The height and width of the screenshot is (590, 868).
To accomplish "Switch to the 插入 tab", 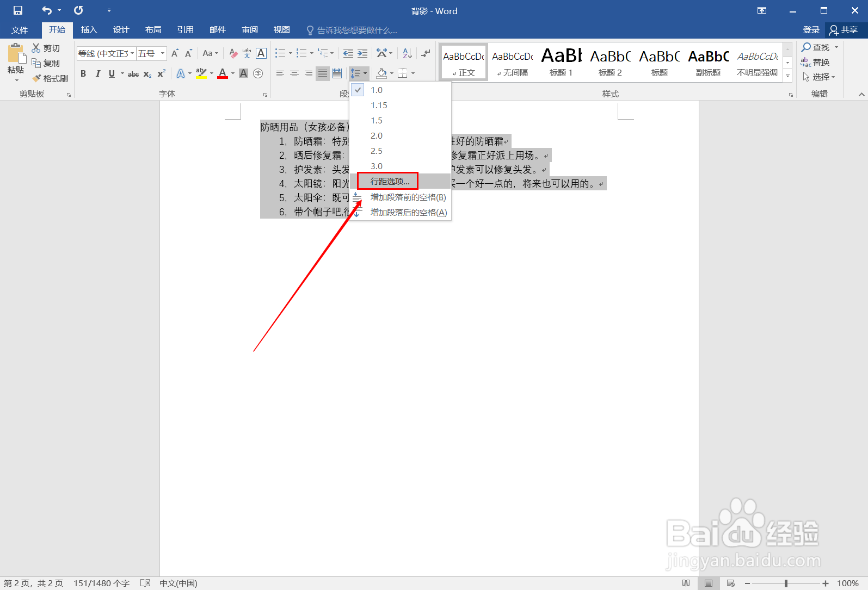I will coord(89,30).
